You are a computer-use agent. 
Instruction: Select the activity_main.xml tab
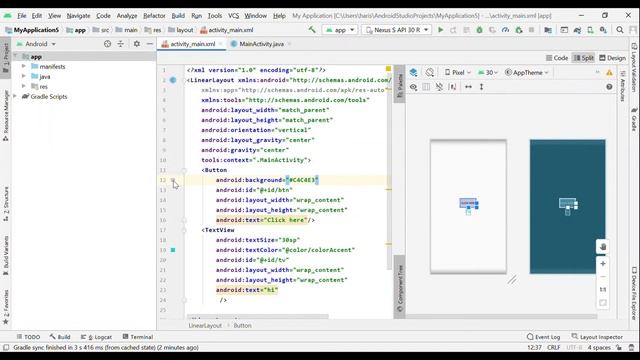point(193,44)
